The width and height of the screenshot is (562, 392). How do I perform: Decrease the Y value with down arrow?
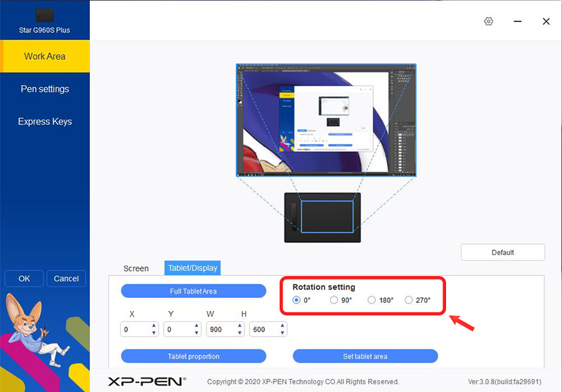click(x=197, y=333)
